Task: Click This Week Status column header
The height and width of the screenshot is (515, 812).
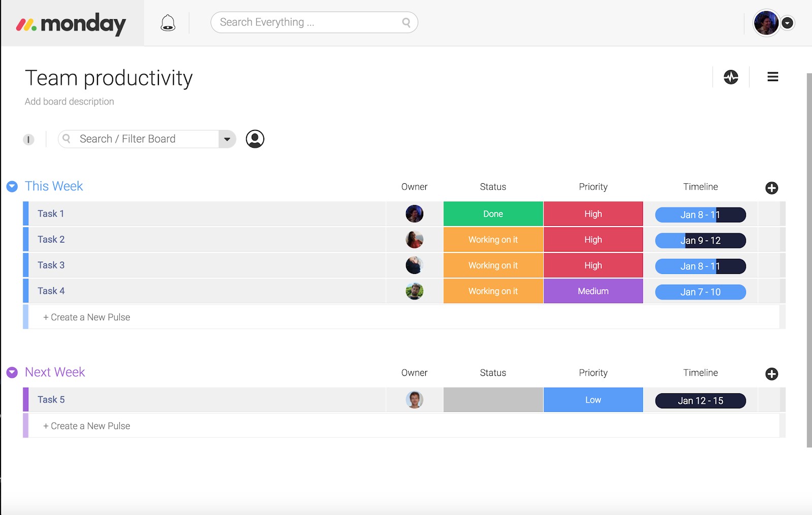Action: pos(493,187)
